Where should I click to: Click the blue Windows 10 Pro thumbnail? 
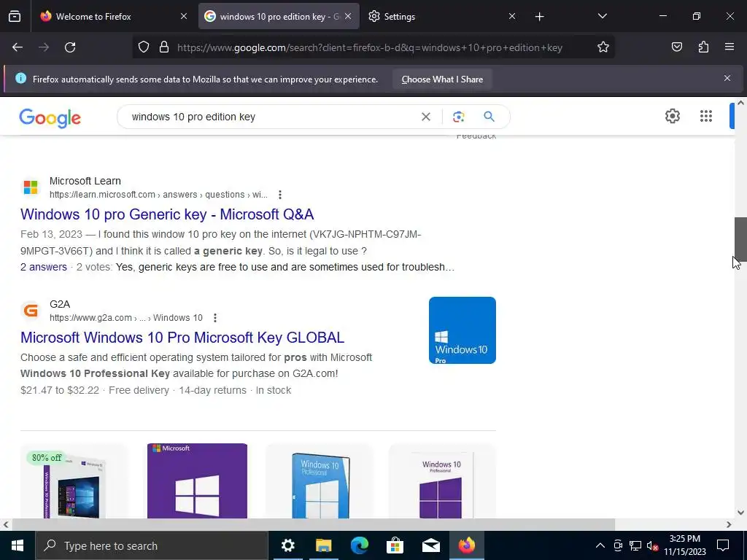click(462, 330)
